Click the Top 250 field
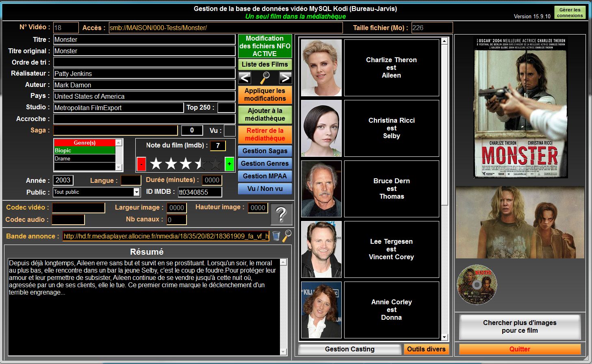The height and width of the screenshot is (364, 592). click(x=226, y=108)
